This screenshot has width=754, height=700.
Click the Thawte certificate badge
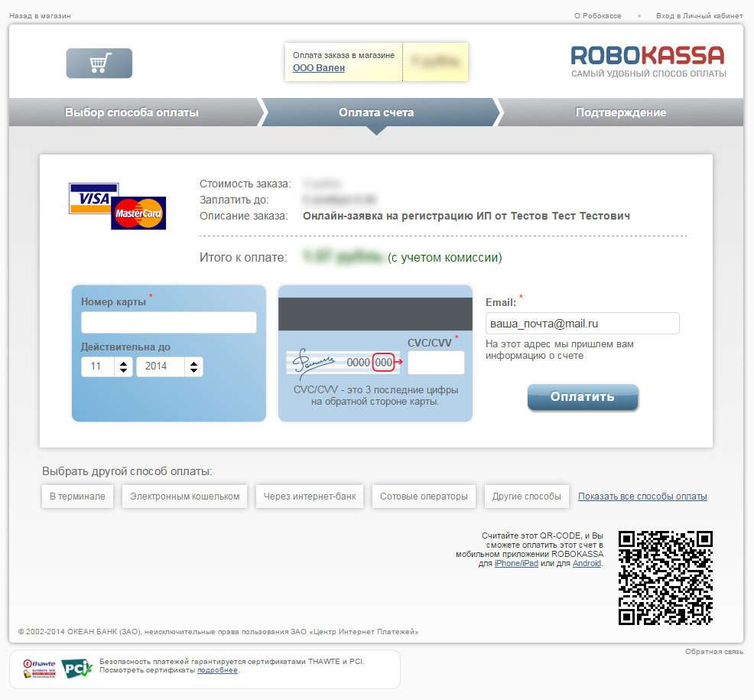click(40, 669)
